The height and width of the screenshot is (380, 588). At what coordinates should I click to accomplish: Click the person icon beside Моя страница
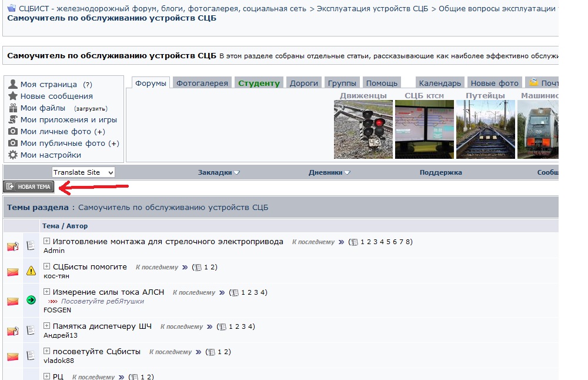pyautogui.click(x=13, y=84)
